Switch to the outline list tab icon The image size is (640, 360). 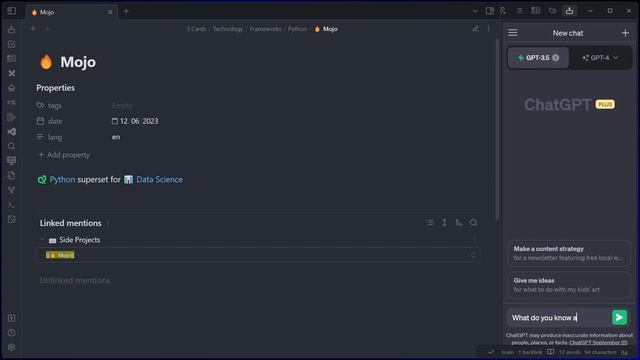click(x=519, y=11)
